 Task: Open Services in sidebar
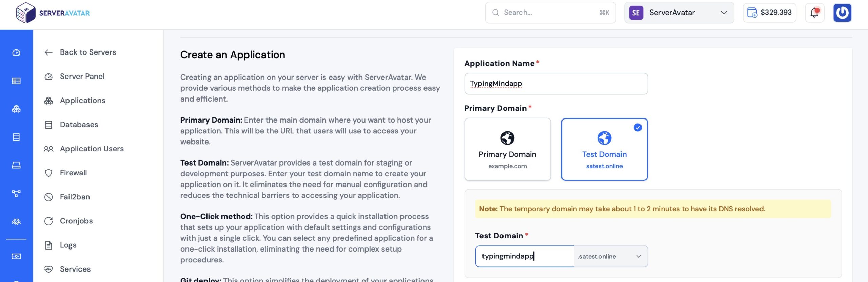(x=67, y=269)
